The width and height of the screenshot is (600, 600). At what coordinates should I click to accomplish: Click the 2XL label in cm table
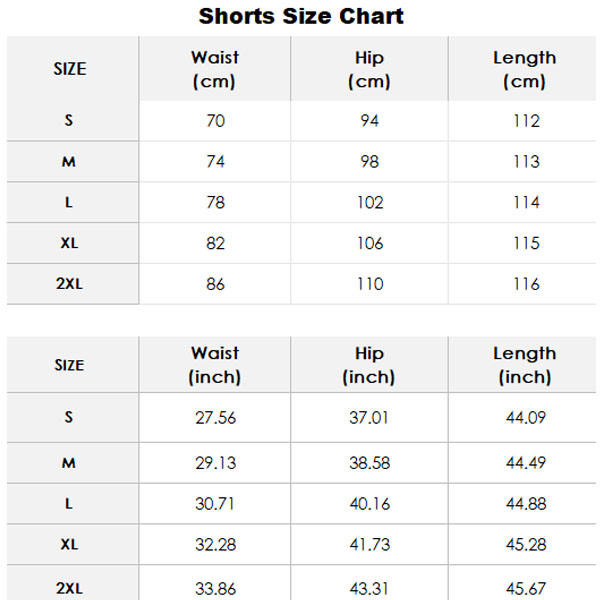point(69,284)
